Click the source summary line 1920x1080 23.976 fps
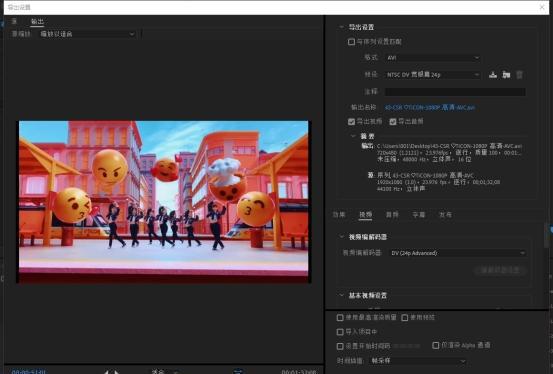The width and height of the screenshot is (553, 374). [438, 182]
